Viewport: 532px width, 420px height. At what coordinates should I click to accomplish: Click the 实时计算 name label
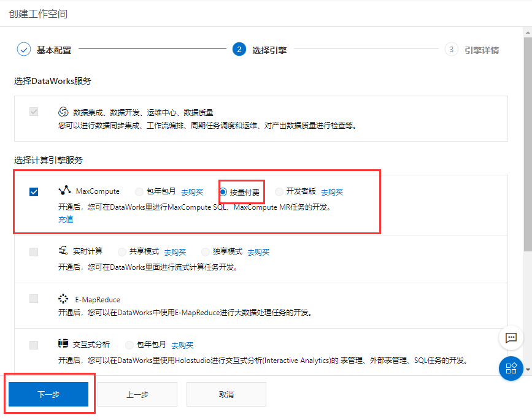88,251
